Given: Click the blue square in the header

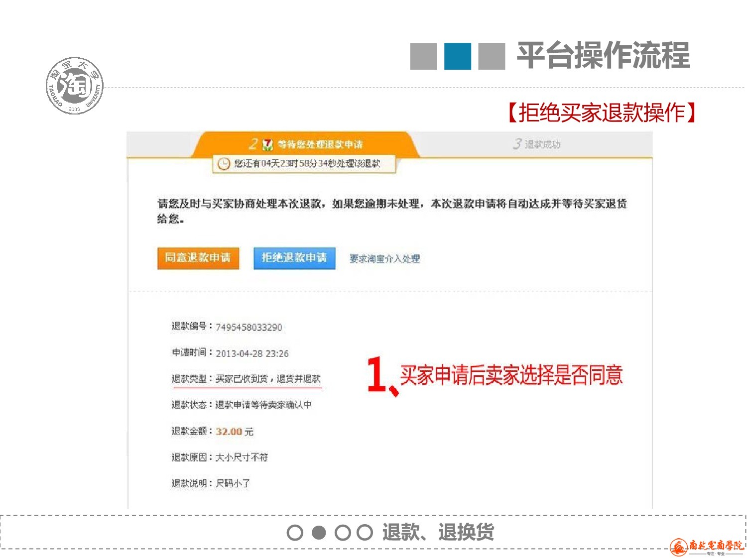Looking at the screenshot, I should click(x=457, y=56).
